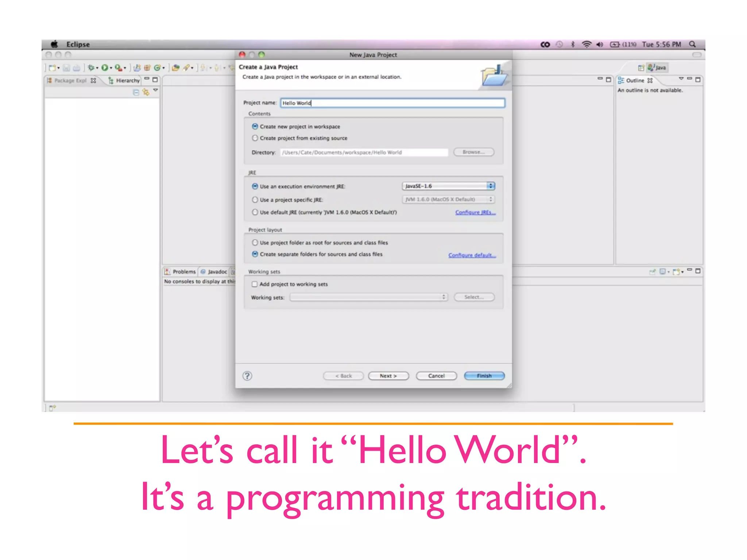
Task: Click into the Project name field
Action: point(392,103)
